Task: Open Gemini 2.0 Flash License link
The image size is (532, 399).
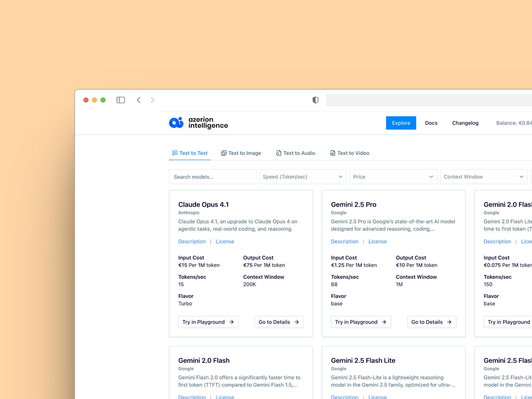Action: pos(225,397)
